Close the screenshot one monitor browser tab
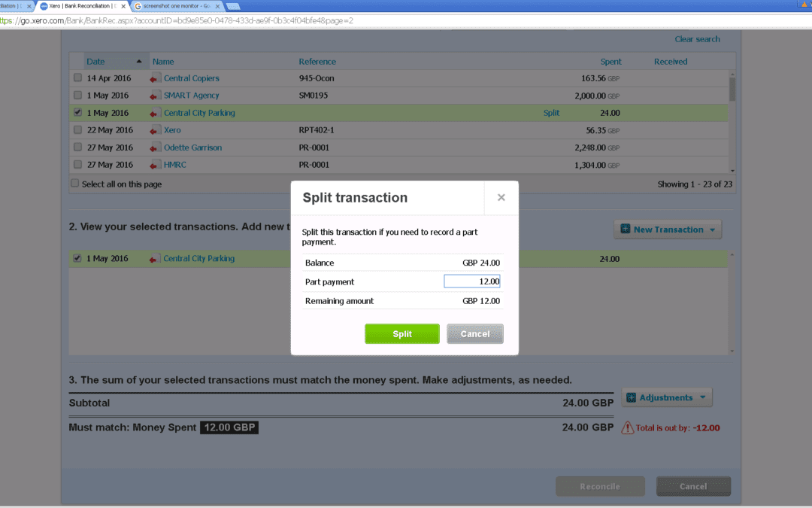Image resolution: width=812 pixels, height=508 pixels. [217, 6]
